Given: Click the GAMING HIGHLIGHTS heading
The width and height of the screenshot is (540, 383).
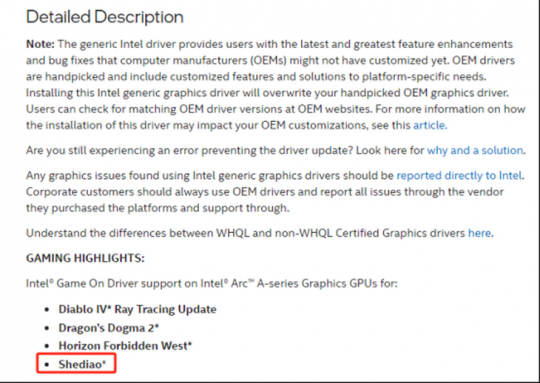Looking at the screenshot, I should [85, 258].
